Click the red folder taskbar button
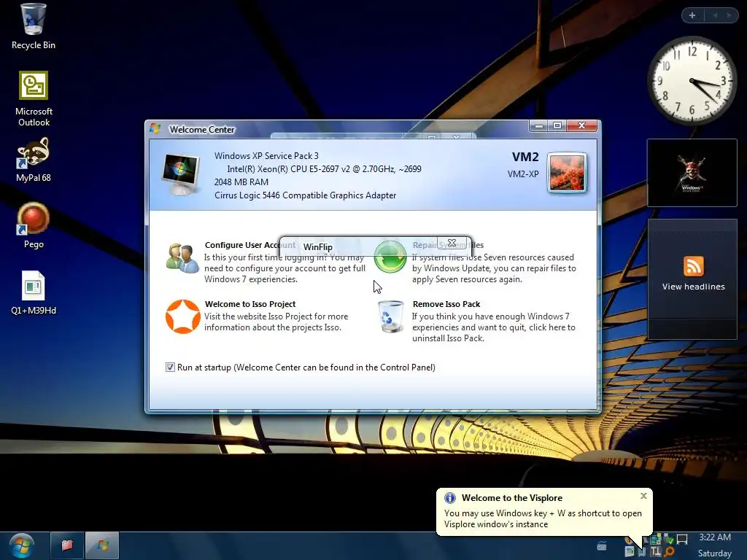The width and height of the screenshot is (747, 560). click(67, 545)
